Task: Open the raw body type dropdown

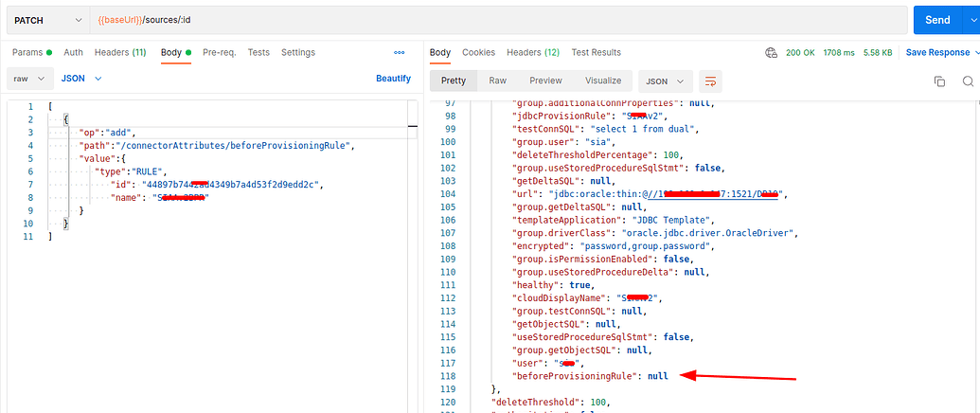Action: (27, 78)
